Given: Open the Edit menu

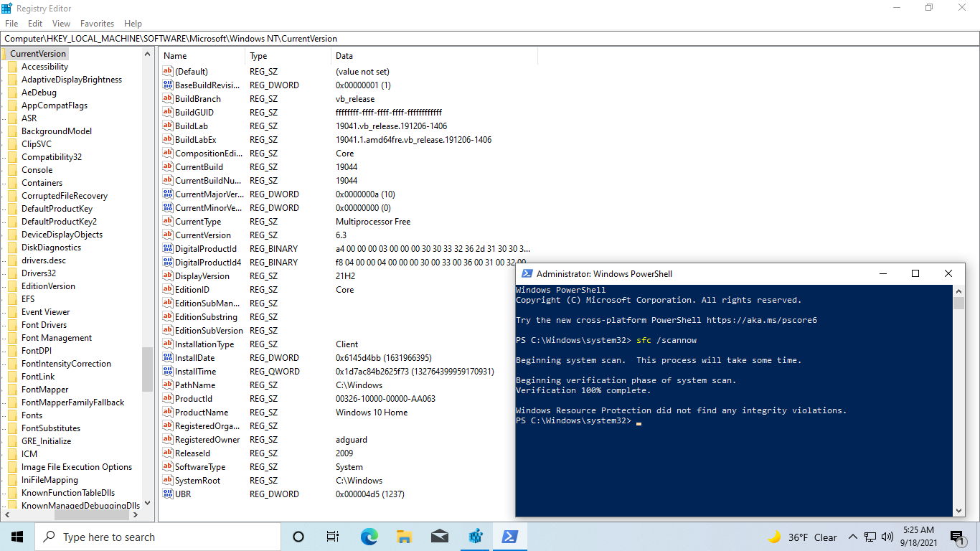Looking at the screenshot, I should 35,24.
